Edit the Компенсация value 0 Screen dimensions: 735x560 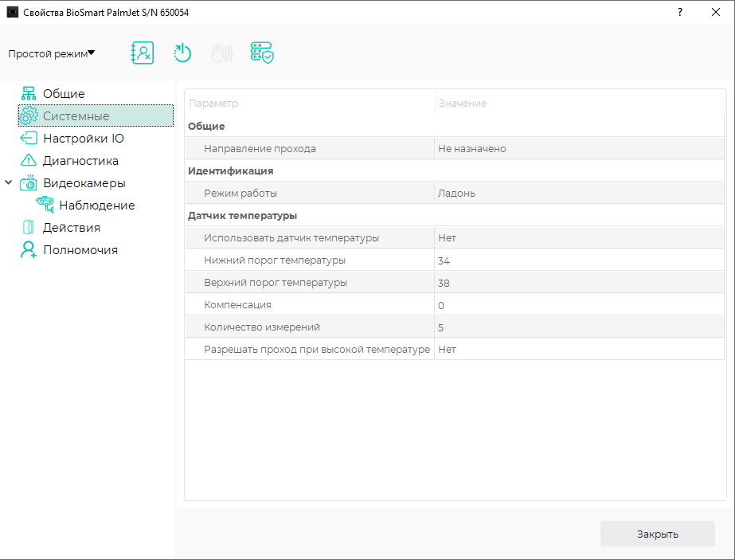pos(580,305)
